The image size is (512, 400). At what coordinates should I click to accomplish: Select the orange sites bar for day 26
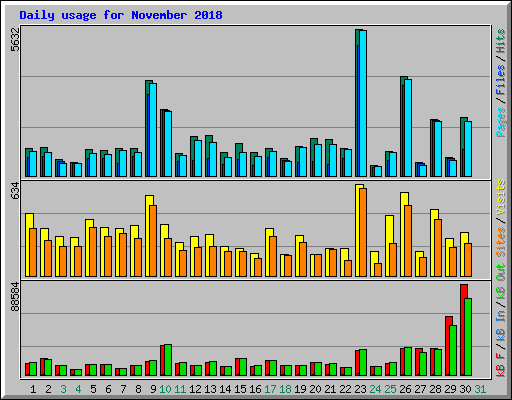pyautogui.click(x=408, y=241)
